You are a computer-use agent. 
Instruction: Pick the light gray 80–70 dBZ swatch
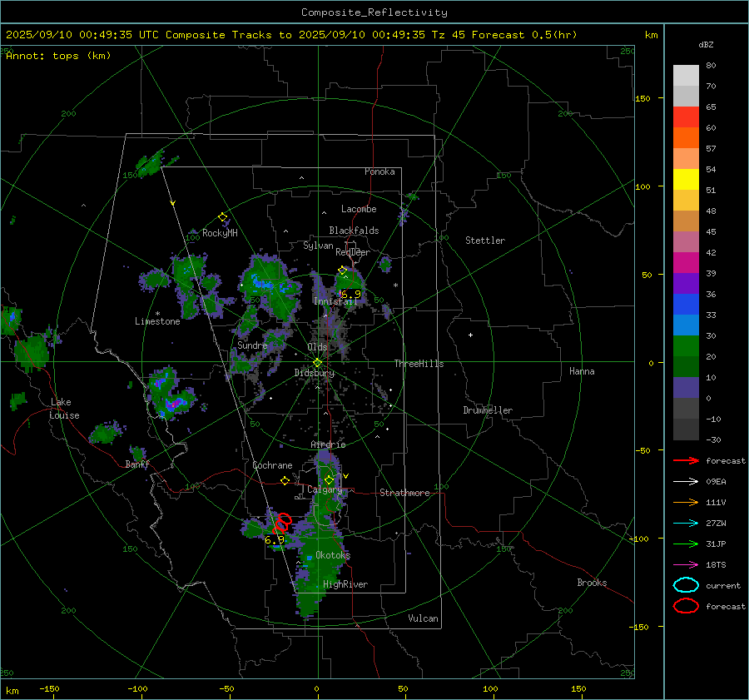pos(686,76)
